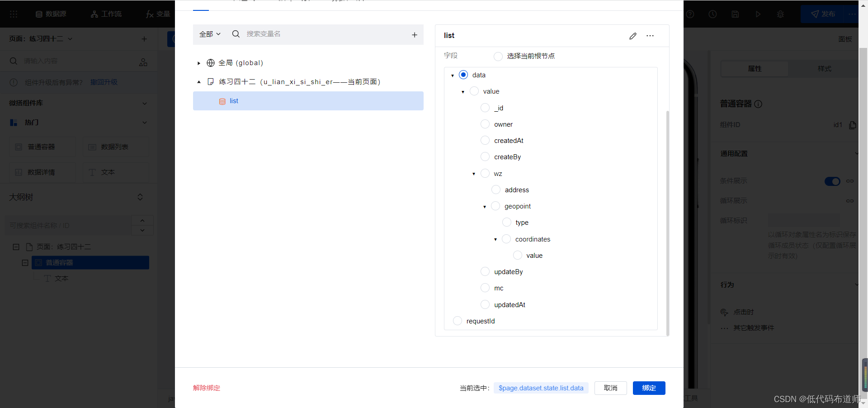Select the geopoint field radio
The width and height of the screenshot is (868, 408).
495,206
